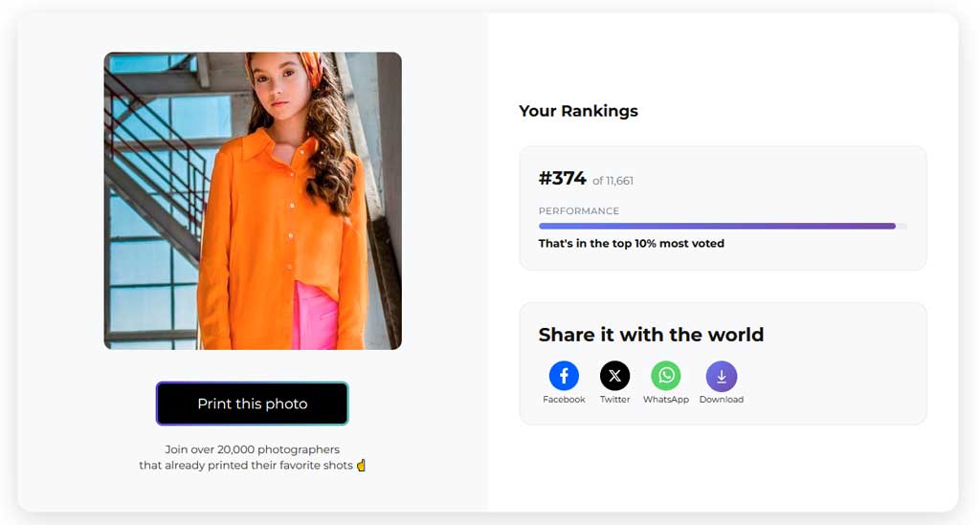980x525 pixels.
Task: Click the X Twitter share icon
Action: click(614, 376)
